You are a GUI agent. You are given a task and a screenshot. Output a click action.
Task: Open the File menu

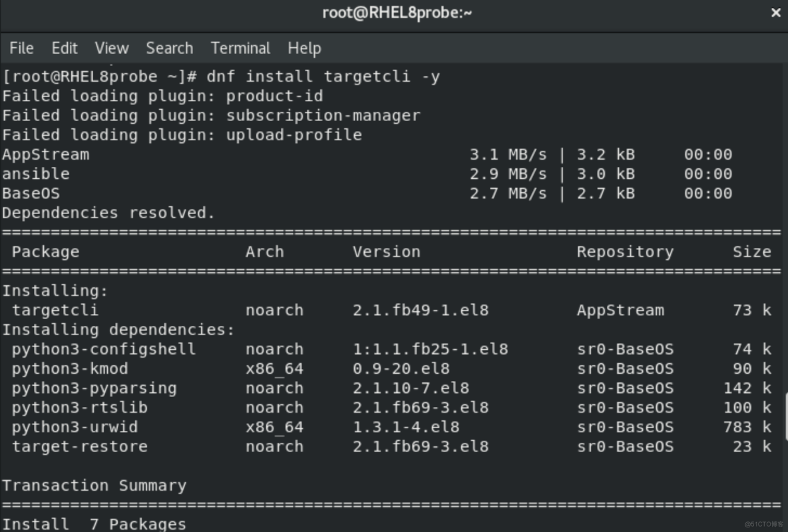tap(21, 49)
